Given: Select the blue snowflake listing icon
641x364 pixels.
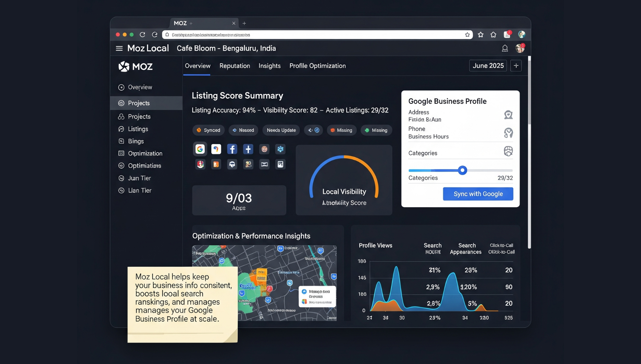Looking at the screenshot, I should (280, 149).
